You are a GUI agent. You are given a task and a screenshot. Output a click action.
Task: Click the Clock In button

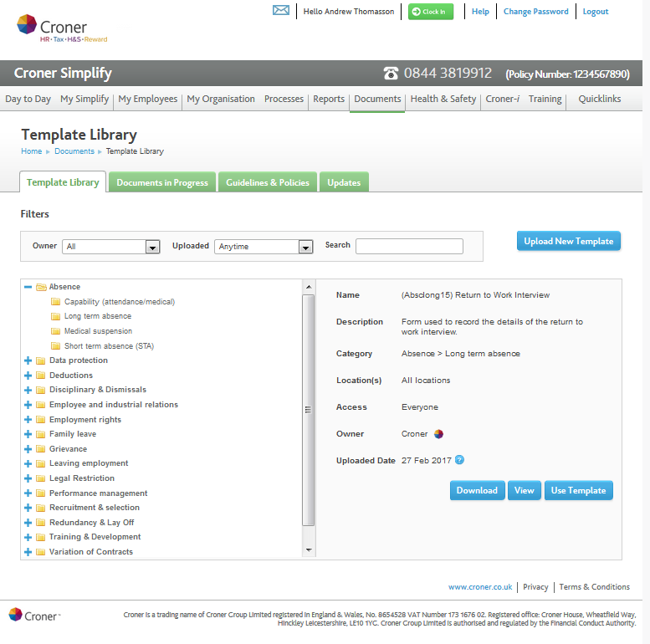[x=431, y=12]
